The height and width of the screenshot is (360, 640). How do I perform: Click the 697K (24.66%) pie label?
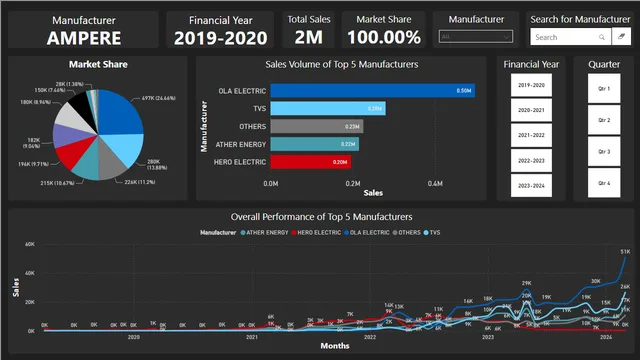pos(158,98)
